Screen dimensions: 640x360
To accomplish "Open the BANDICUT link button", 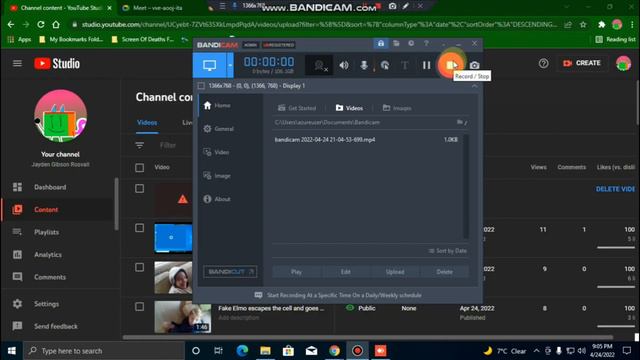I will [x=230, y=272].
